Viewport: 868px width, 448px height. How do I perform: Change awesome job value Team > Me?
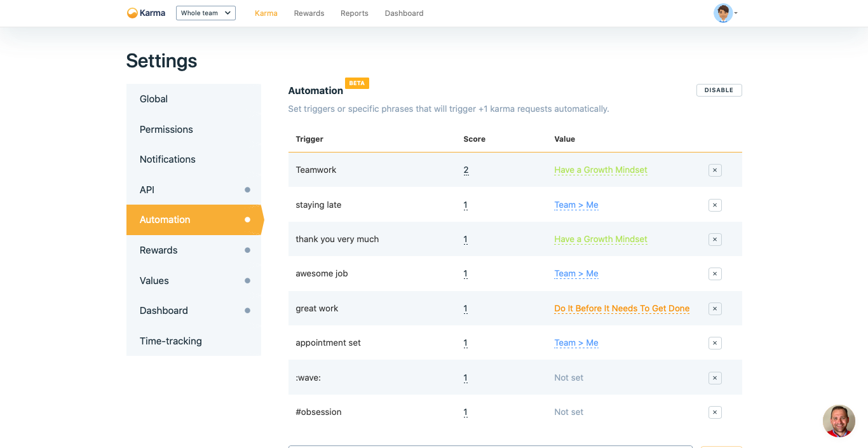[576, 274]
